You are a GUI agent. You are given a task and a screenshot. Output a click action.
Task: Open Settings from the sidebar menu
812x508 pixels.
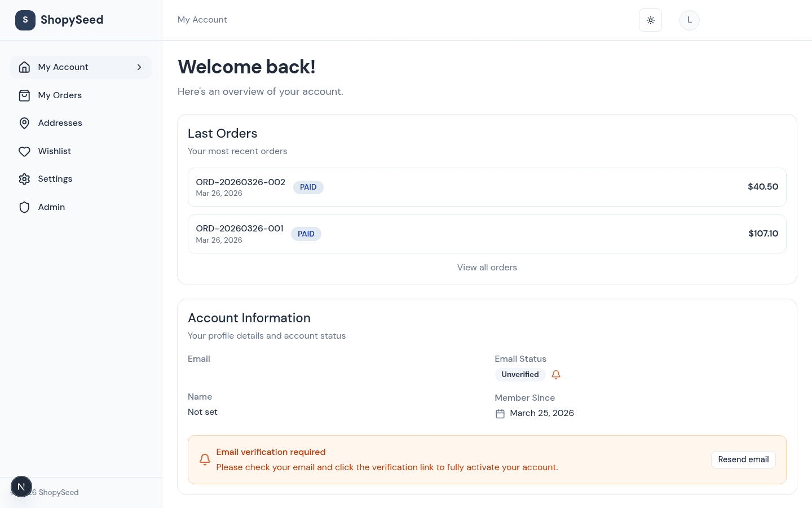55,178
